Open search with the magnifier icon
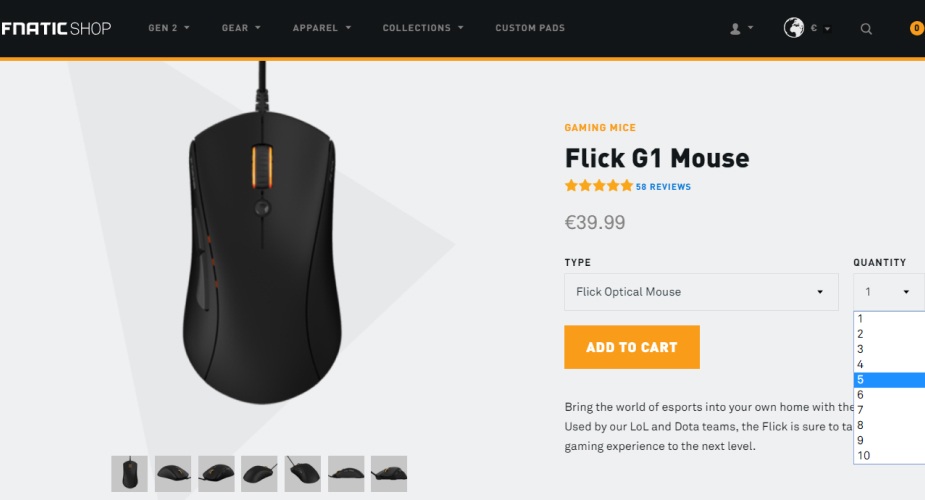 (865, 28)
